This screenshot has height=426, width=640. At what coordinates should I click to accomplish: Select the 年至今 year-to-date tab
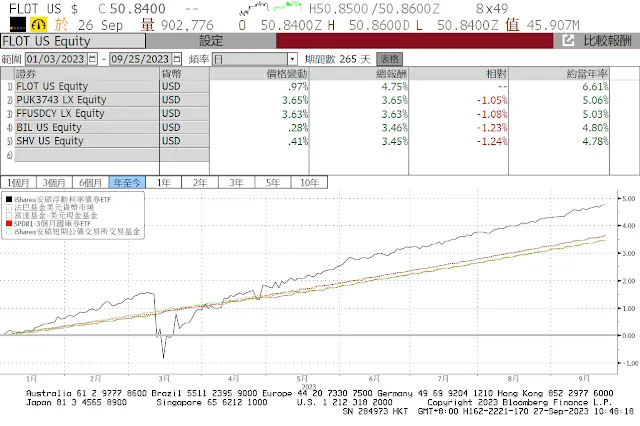(127, 182)
